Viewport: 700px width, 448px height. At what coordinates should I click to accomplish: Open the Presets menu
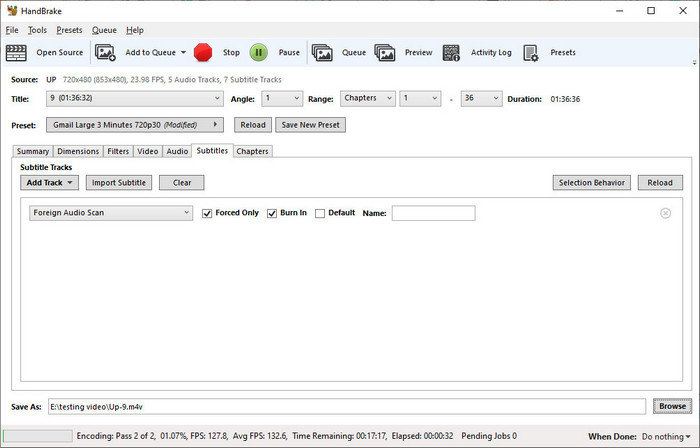[x=69, y=30]
